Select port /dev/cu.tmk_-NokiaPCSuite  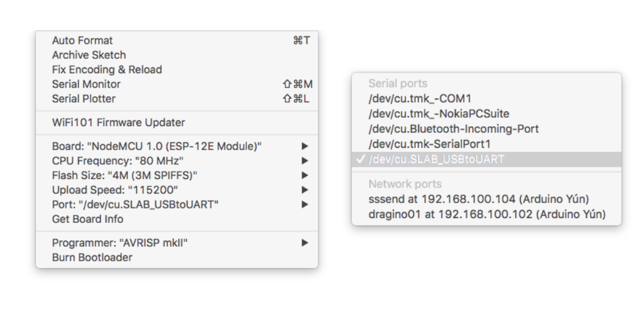pyautogui.click(x=487, y=114)
